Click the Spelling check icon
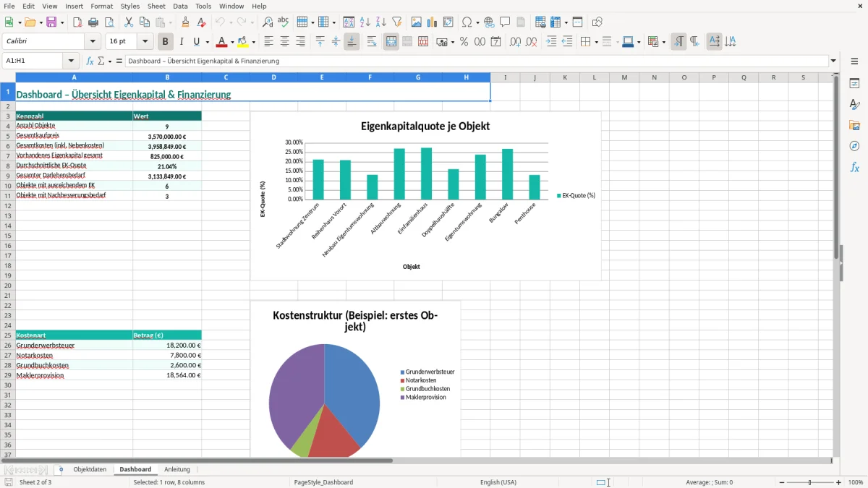Screen dimensions: 868x488 (284, 22)
